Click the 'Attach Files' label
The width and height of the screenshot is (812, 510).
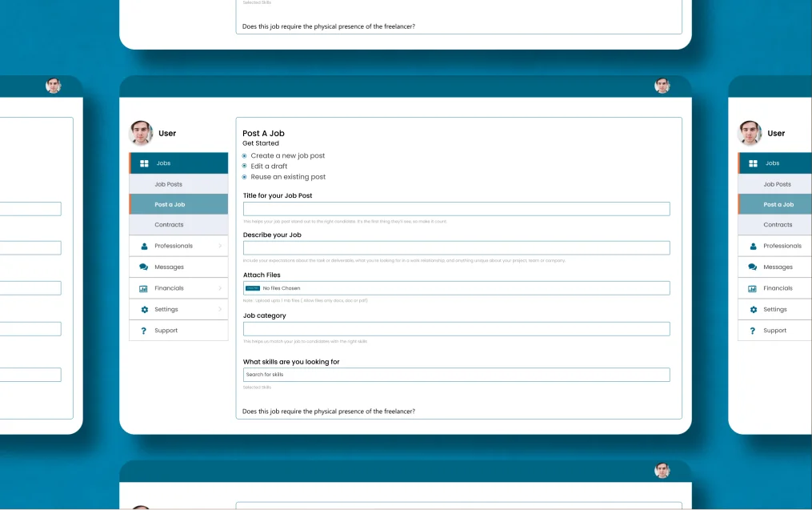(x=262, y=275)
